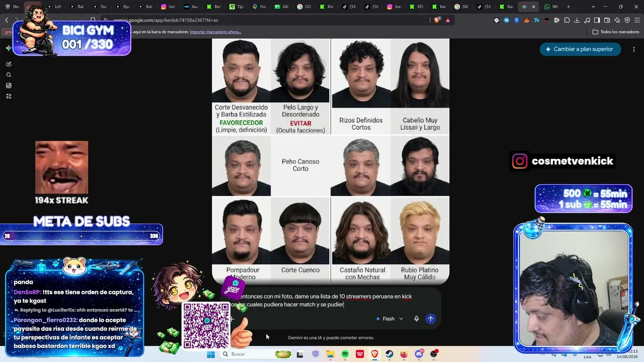Open the Gemini sidebar search icon

pyautogui.click(x=9, y=75)
